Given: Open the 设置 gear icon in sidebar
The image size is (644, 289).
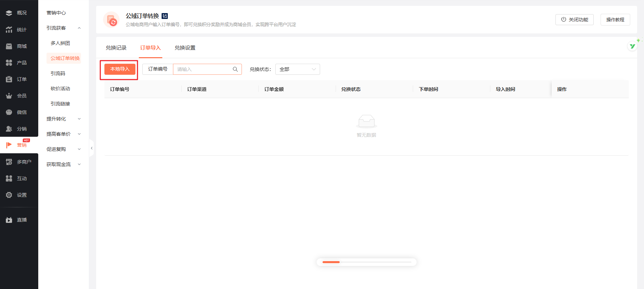Looking at the screenshot, I should (9, 195).
